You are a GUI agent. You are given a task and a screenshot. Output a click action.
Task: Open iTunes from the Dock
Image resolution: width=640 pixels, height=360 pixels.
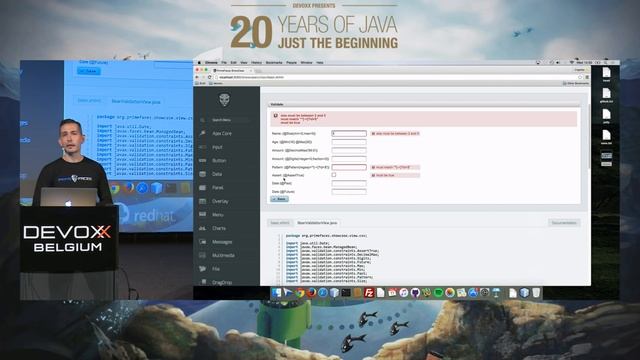(x=404, y=293)
